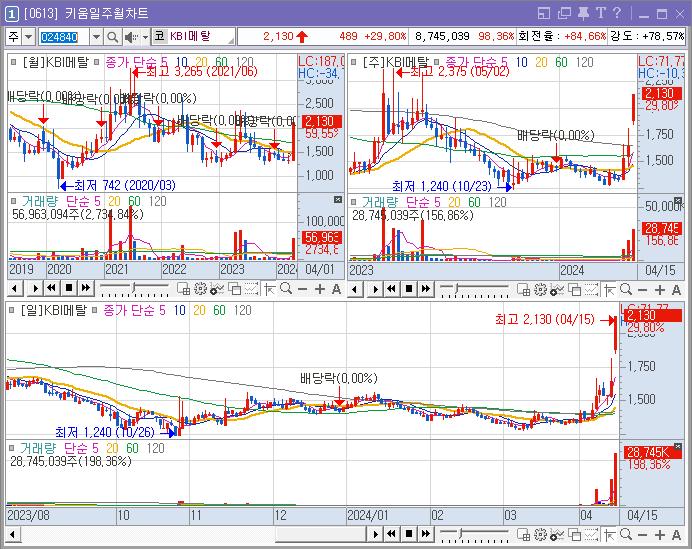Toggle square marker before monthly 종가 단순 legend
Viewport: 692px width, 549px height.
click(97, 62)
